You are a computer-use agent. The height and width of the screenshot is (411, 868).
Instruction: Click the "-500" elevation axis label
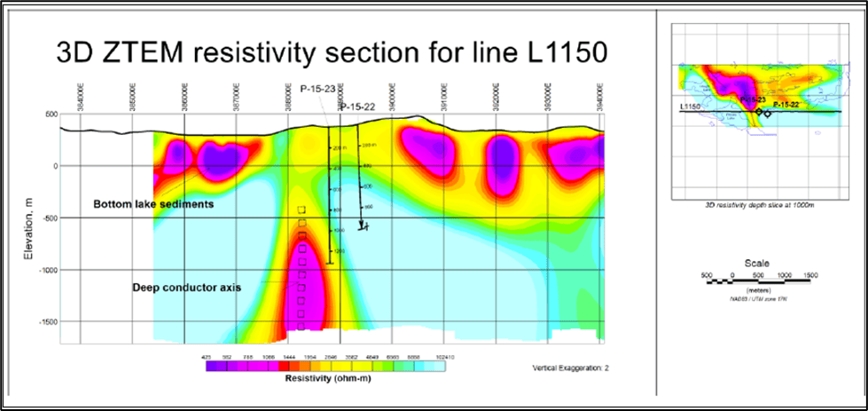[x=48, y=217]
